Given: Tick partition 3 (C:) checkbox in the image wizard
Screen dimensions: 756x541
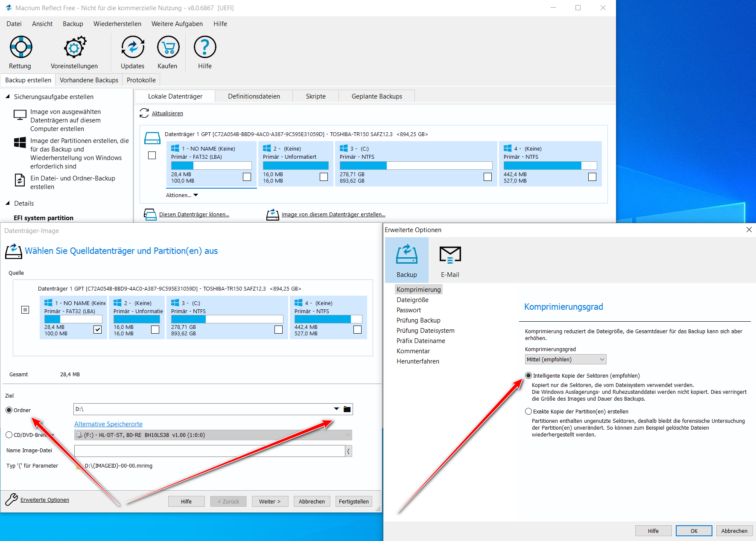Looking at the screenshot, I should (278, 329).
